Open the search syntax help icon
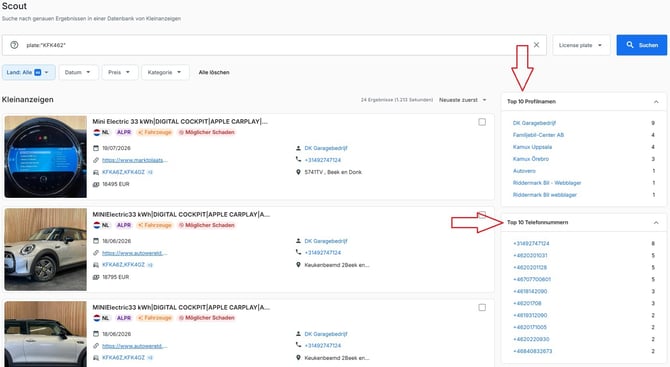The width and height of the screenshot is (670, 367). click(14, 45)
